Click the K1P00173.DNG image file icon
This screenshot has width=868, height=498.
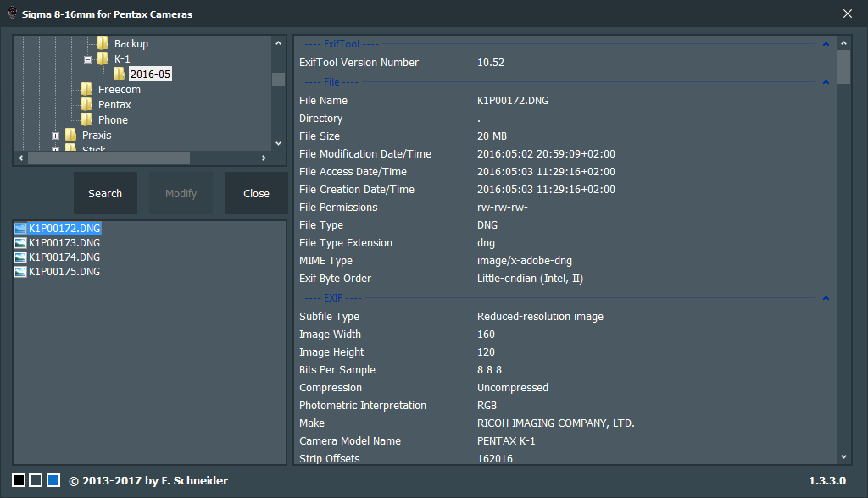20,243
